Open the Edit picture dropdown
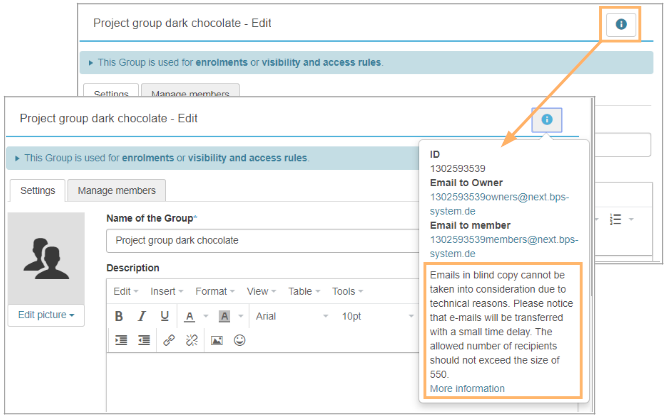Viewport: 668px width, 417px height. pos(47,315)
